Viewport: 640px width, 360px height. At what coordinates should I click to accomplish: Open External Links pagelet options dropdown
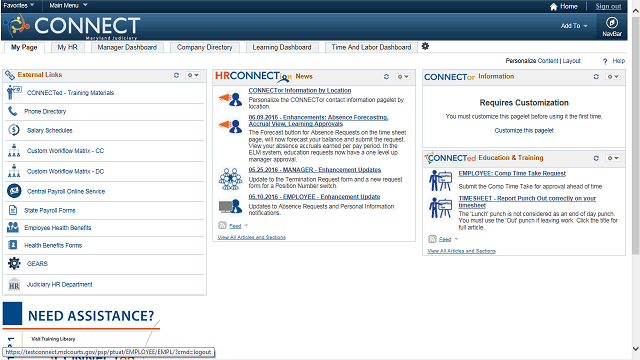[193, 75]
